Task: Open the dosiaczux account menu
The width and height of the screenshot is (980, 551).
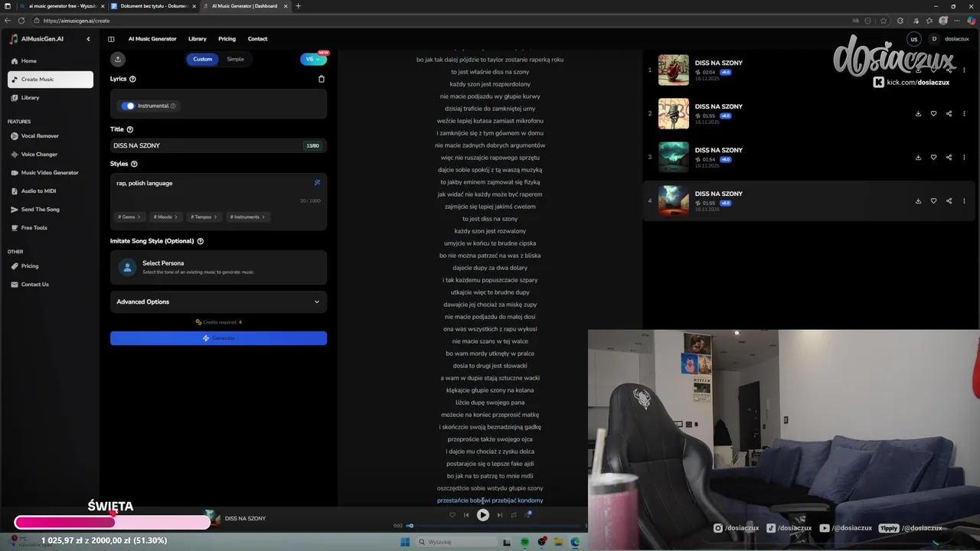Action: tap(950, 39)
